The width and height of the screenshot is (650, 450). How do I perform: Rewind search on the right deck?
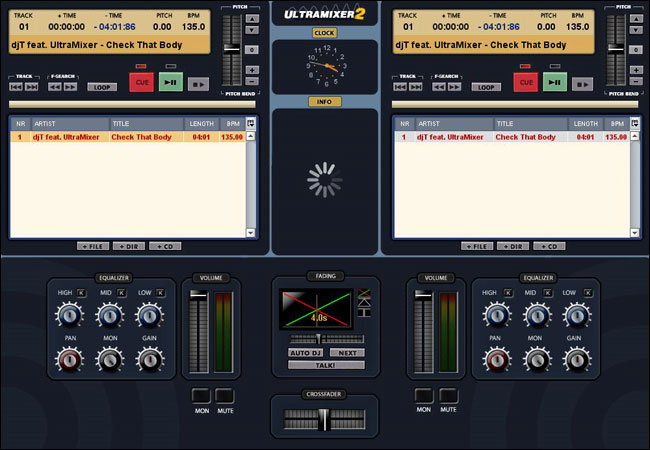439,87
